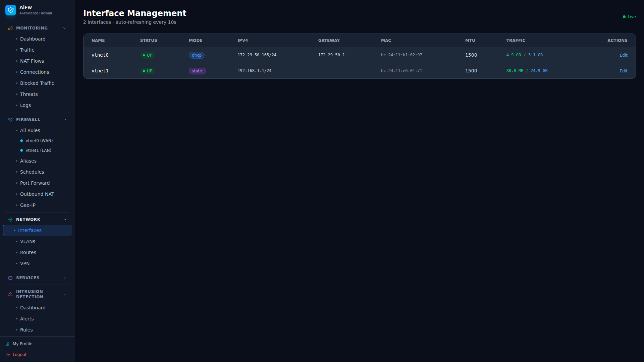Click the vtnet0 (WAN) cyan dot icon
Viewport: 644px width, 362px height.
click(x=21, y=141)
